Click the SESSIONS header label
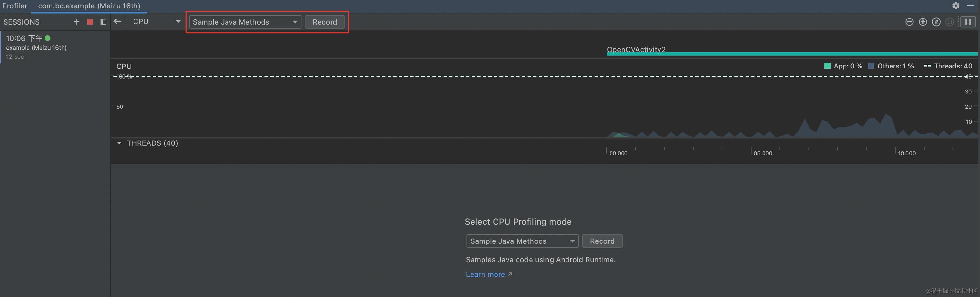Screen dimensions: 980x297 coord(21,22)
